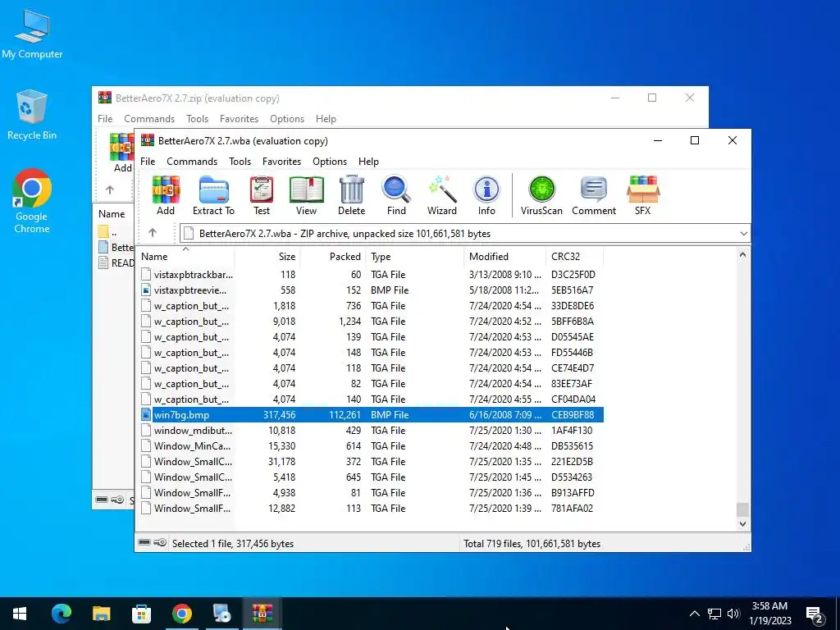Sort by the Modified column header
Image resolution: width=840 pixels, height=630 pixels.
[x=504, y=257]
